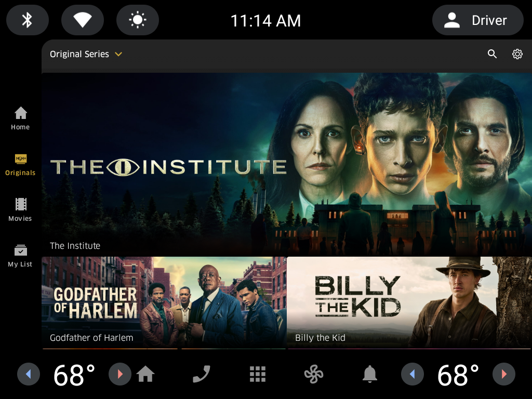Viewport: 532px width, 399px height.
Task: Open Godfather of Harlem thumbnail
Action: click(x=164, y=303)
